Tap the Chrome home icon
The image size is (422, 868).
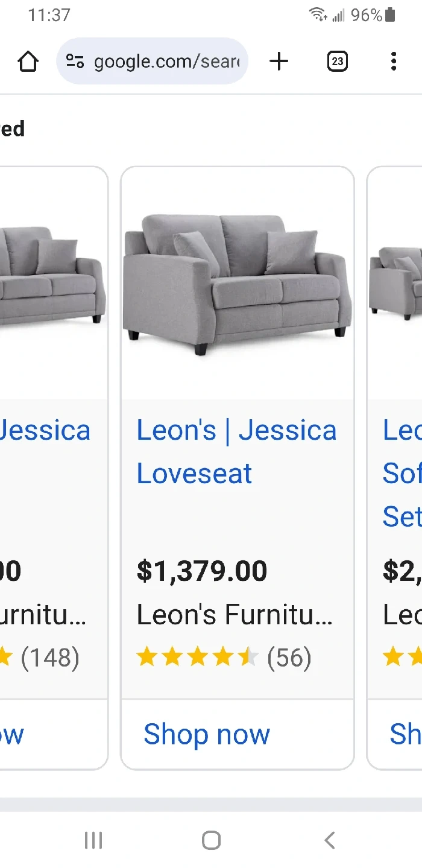point(28,62)
